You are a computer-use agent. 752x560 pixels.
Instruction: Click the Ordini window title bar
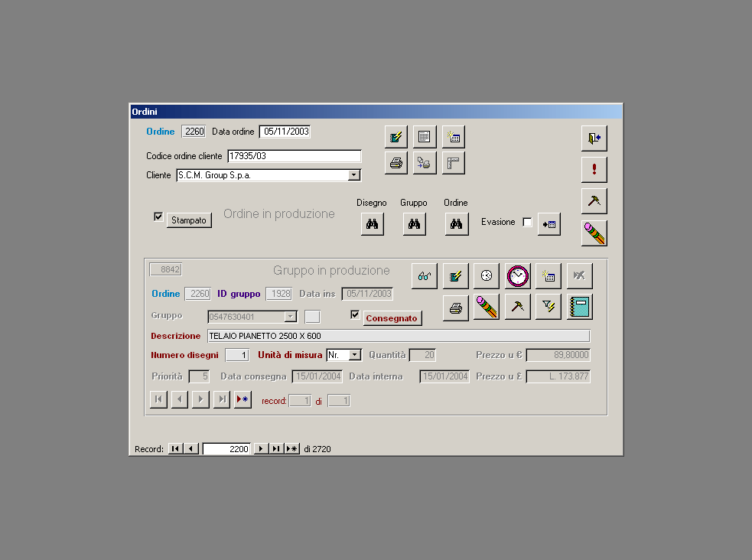click(x=376, y=111)
